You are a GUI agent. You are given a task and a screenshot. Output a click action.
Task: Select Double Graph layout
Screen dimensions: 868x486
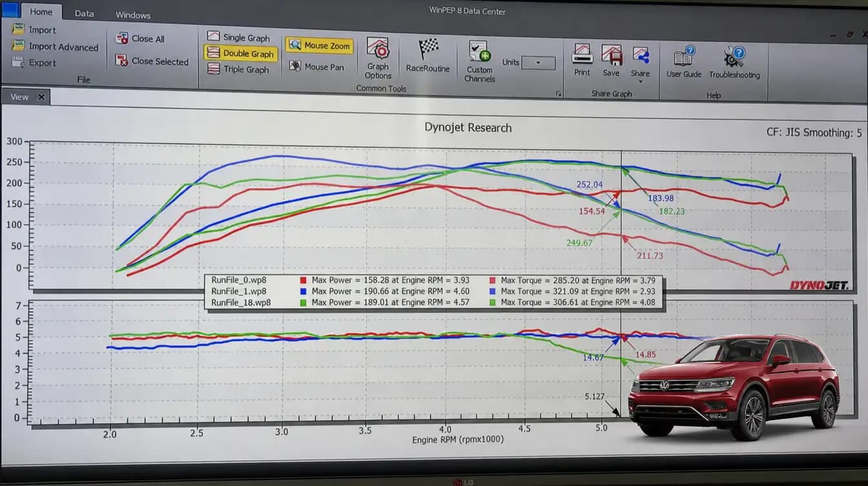240,54
